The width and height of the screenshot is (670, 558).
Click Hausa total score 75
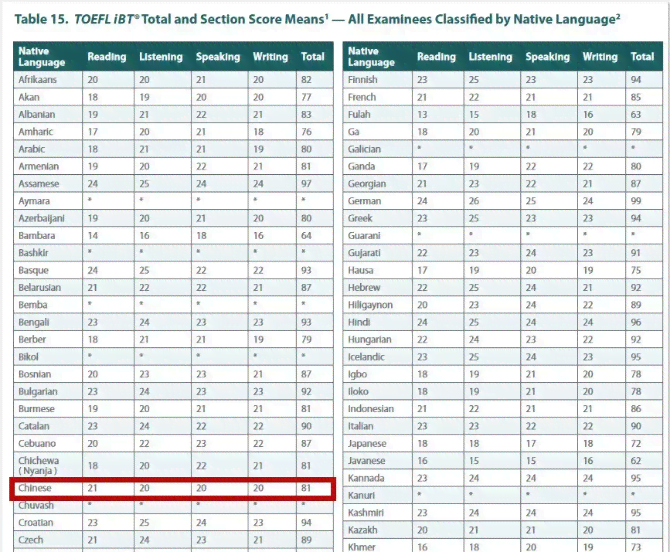636,270
